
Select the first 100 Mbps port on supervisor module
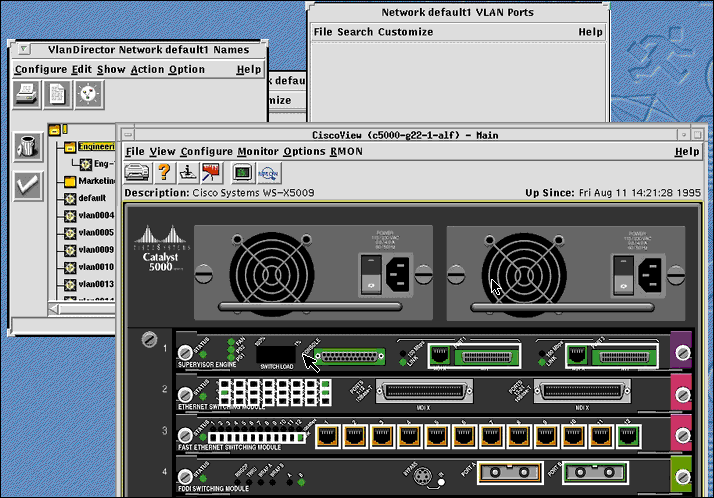point(474,355)
